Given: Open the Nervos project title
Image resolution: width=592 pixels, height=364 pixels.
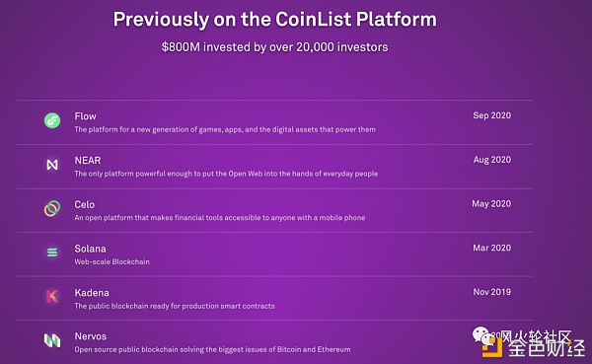Looking at the screenshot, I should point(91,336).
